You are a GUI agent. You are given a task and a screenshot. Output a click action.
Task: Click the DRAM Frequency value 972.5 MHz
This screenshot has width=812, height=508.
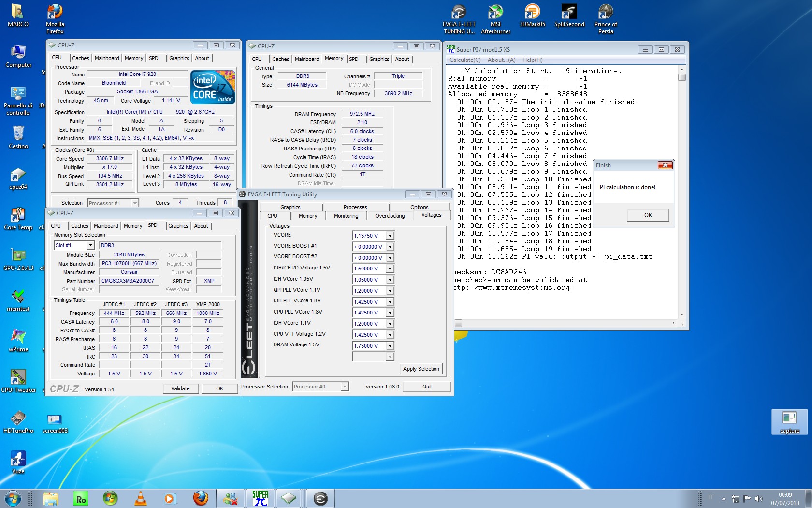[362, 114]
